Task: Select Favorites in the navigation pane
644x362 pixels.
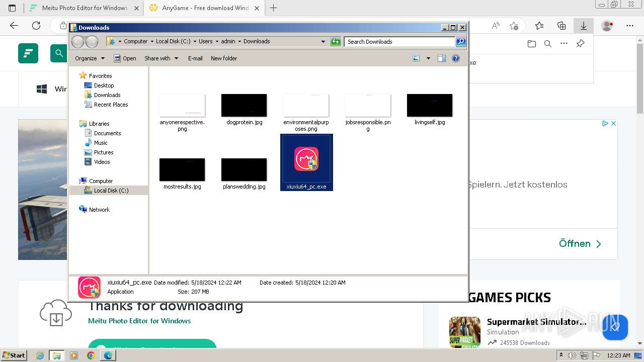Action: click(x=100, y=76)
